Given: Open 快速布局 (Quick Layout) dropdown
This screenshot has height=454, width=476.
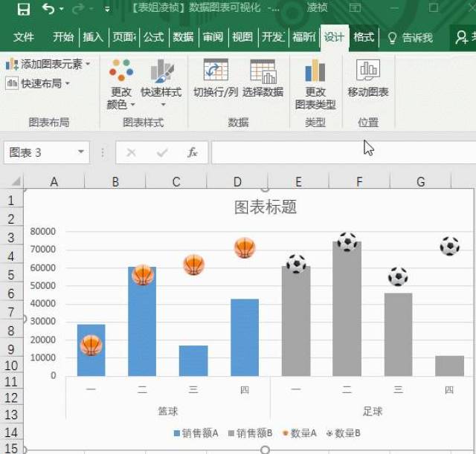Looking at the screenshot, I should pos(38,83).
